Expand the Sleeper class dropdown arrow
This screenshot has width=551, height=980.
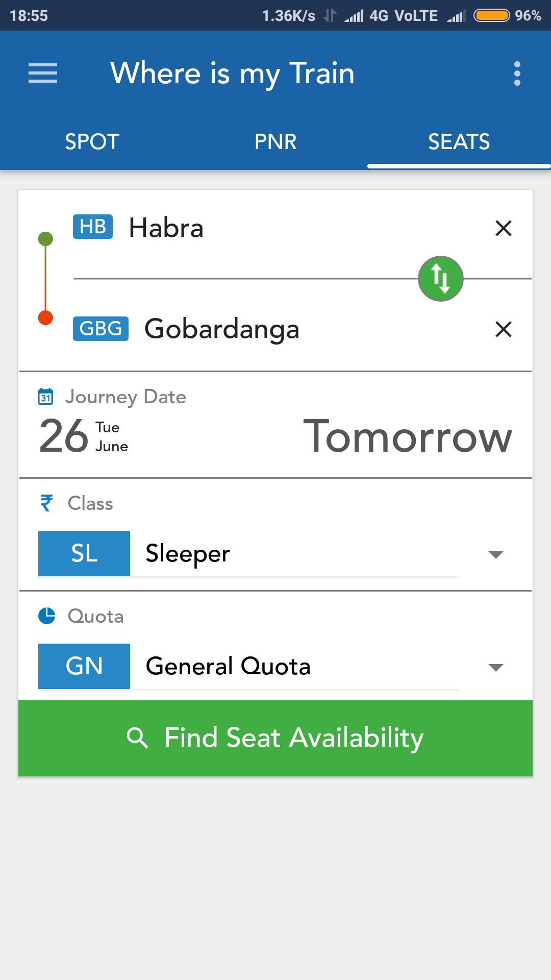pyautogui.click(x=495, y=554)
